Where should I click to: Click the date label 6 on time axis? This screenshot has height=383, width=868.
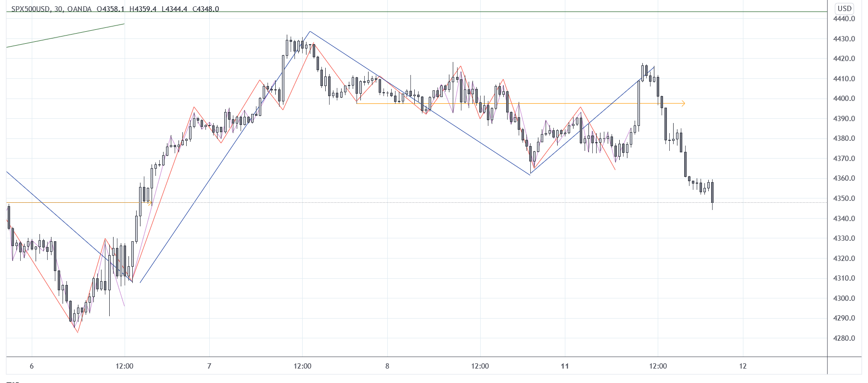click(x=32, y=366)
